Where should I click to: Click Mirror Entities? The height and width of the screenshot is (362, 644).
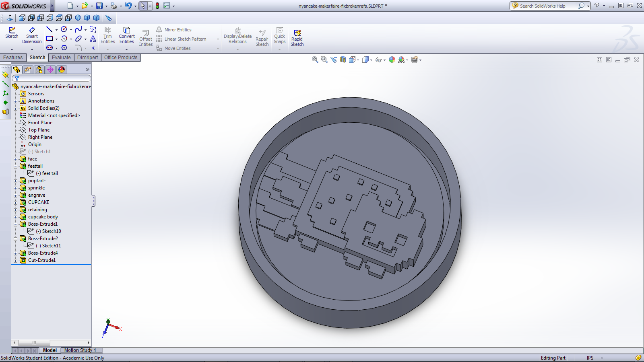(173, 30)
